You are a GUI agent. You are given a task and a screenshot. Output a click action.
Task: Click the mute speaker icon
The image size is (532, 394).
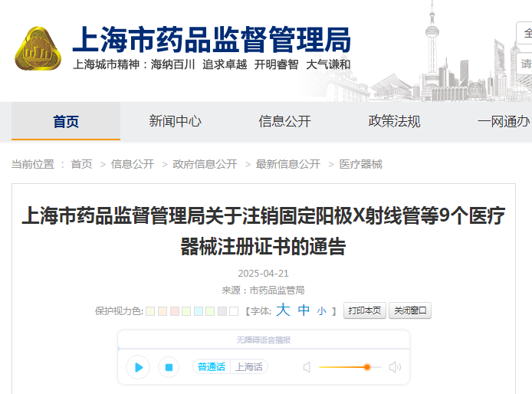tap(307, 367)
